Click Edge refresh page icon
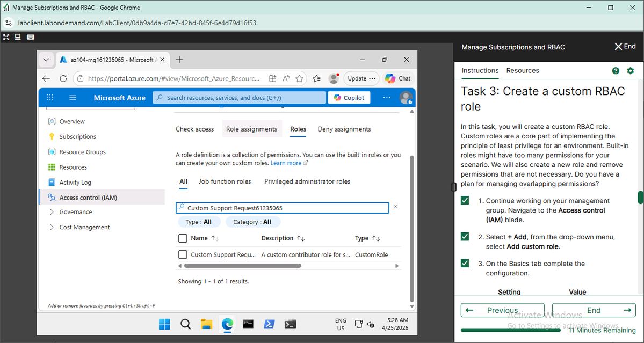The image size is (644, 343). point(63,78)
